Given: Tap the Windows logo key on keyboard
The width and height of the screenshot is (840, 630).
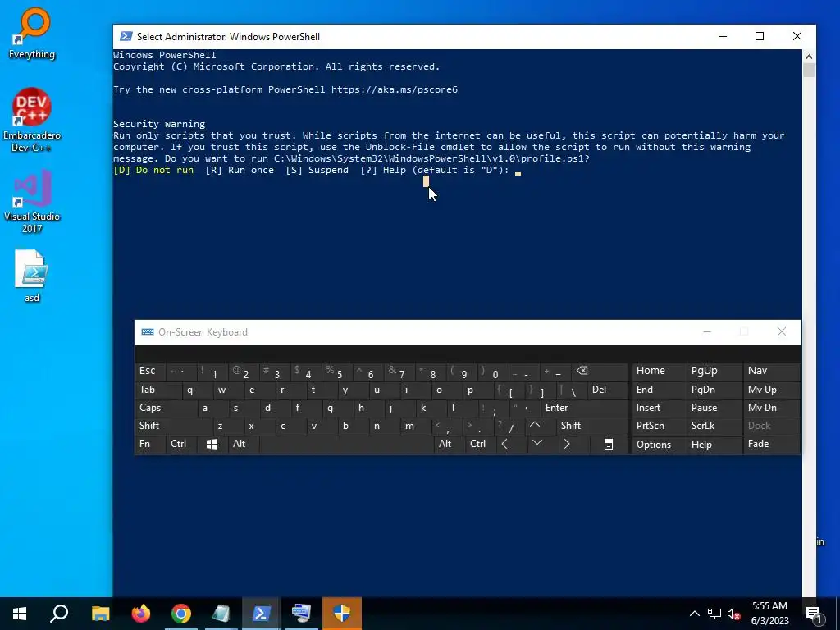Looking at the screenshot, I should (x=212, y=444).
